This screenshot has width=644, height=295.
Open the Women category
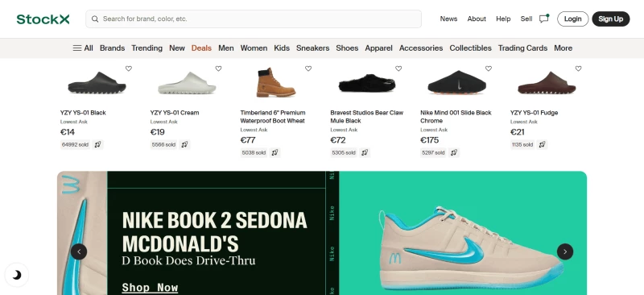point(254,48)
